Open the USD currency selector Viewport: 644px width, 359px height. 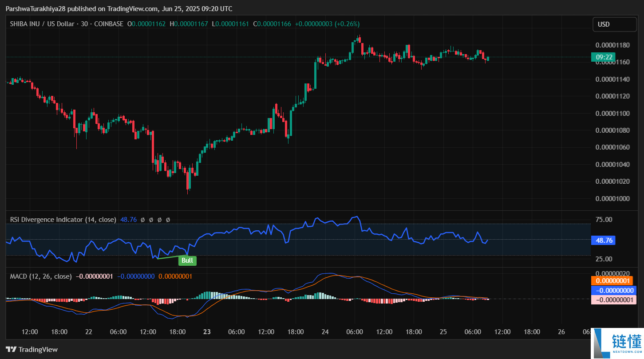coord(614,24)
